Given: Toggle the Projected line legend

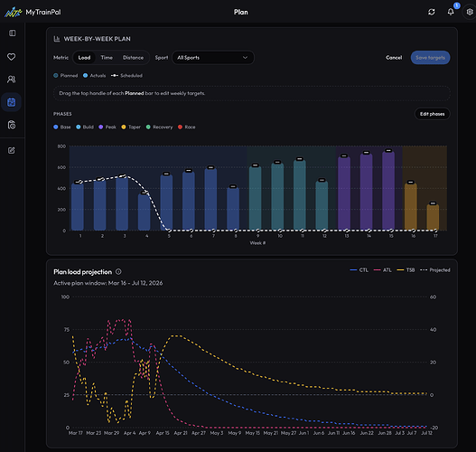Looking at the screenshot, I should point(435,270).
